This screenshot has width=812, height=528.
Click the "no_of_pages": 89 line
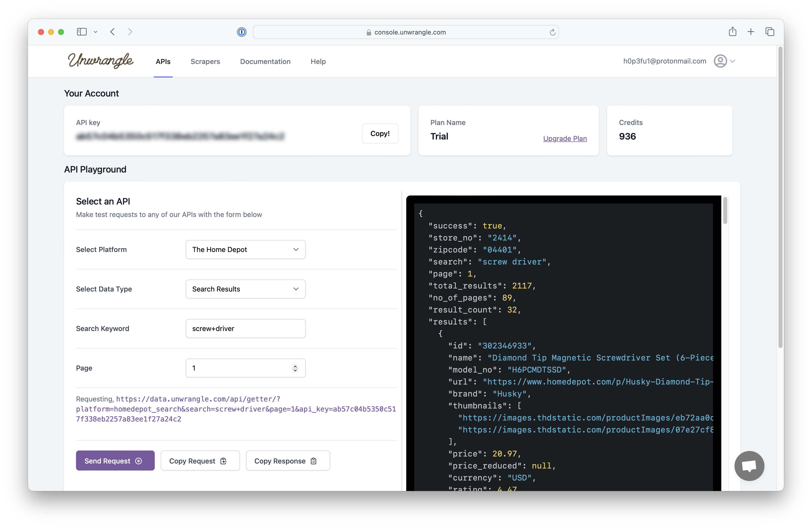pyautogui.click(x=472, y=298)
